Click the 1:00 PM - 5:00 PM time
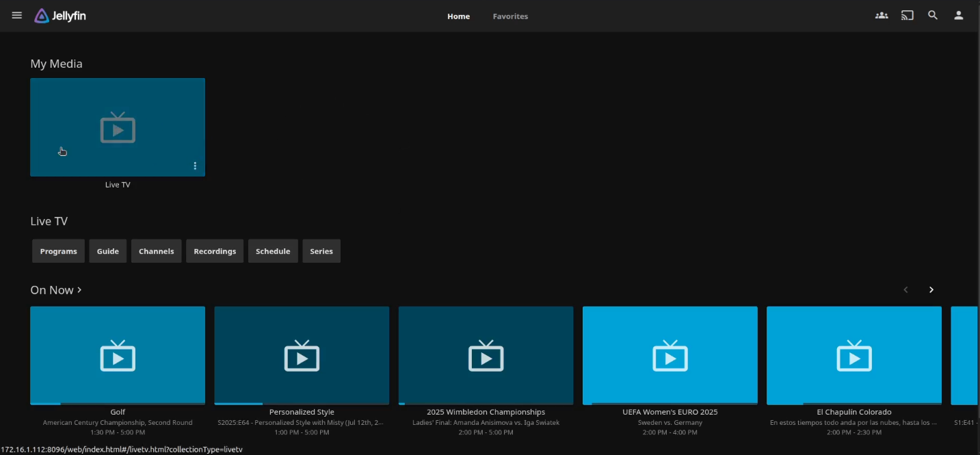The height and width of the screenshot is (455, 980). click(302, 433)
